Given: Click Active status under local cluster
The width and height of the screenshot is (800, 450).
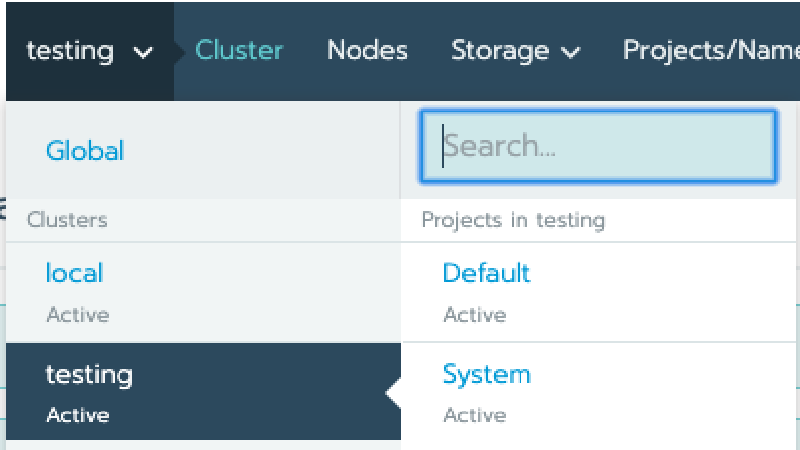Looking at the screenshot, I should [78, 315].
